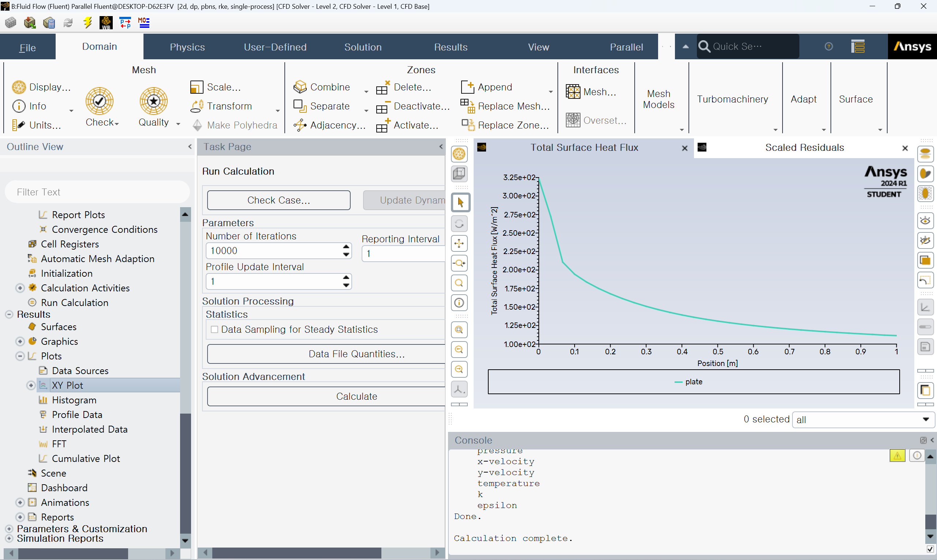This screenshot has width=937, height=560.
Task: Click Separate zones icon
Action: tap(300, 106)
